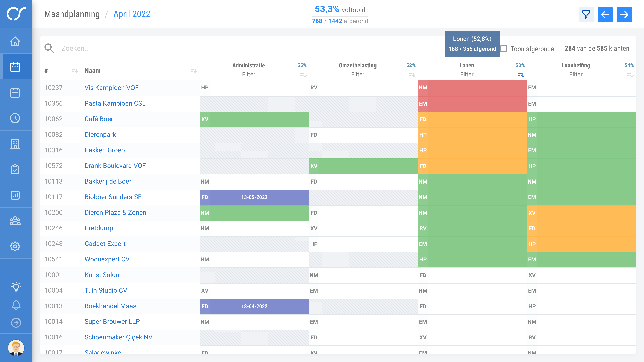This screenshot has height=362, width=644.
Task: Click the clock icon in sidebar
Action: click(15, 118)
